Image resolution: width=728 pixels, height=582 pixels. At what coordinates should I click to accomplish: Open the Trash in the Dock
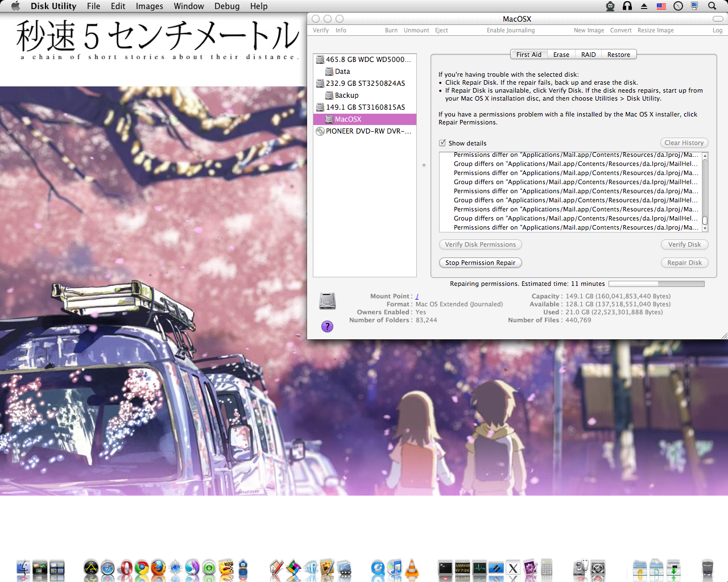pyautogui.click(x=708, y=568)
